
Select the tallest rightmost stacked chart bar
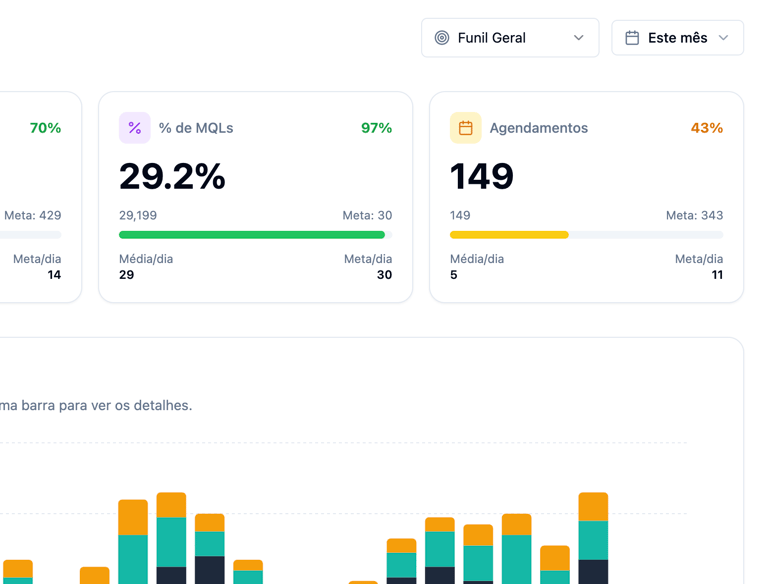(x=593, y=538)
